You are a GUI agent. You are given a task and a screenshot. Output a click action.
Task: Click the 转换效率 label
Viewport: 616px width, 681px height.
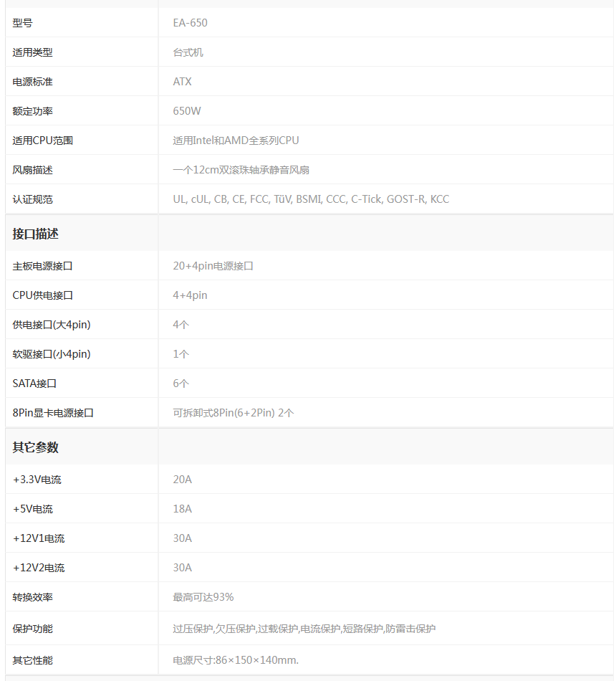tap(32, 597)
